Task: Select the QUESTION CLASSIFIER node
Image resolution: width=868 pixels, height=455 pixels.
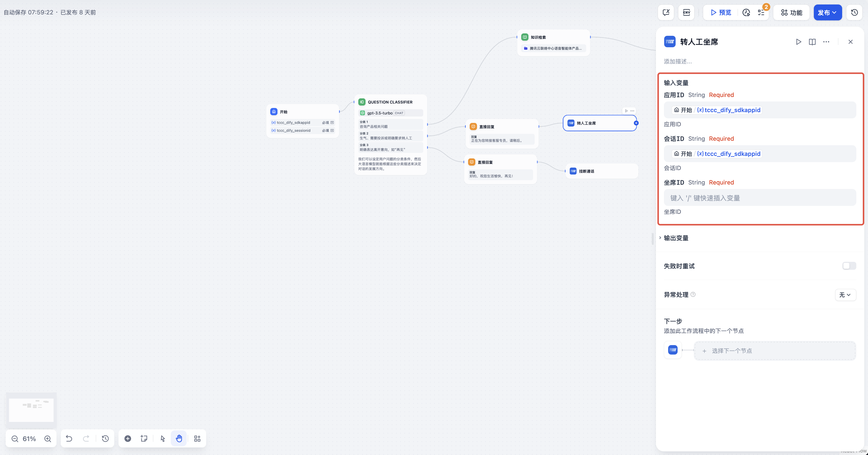Action: click(391, 135)
